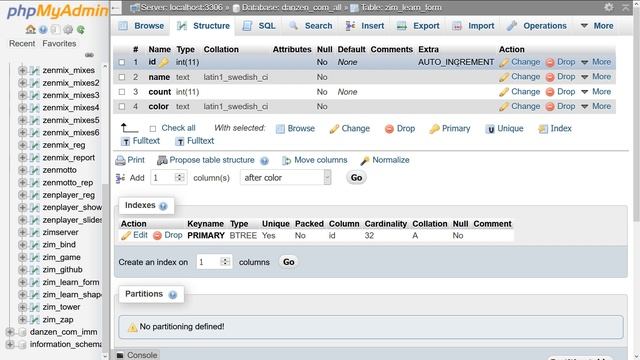Click Unique icon in With selected row
Screen dimensions: 640x360
[x=490, y=129]
